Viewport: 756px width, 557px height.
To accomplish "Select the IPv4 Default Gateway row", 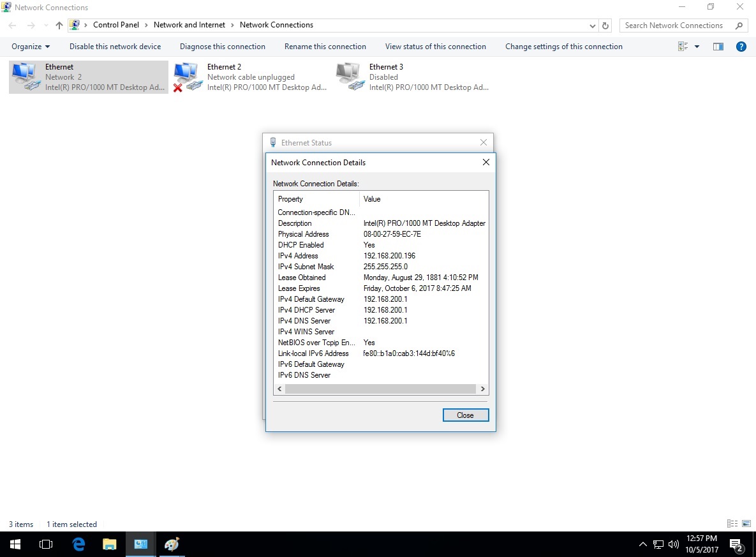I will click(381, 299).
